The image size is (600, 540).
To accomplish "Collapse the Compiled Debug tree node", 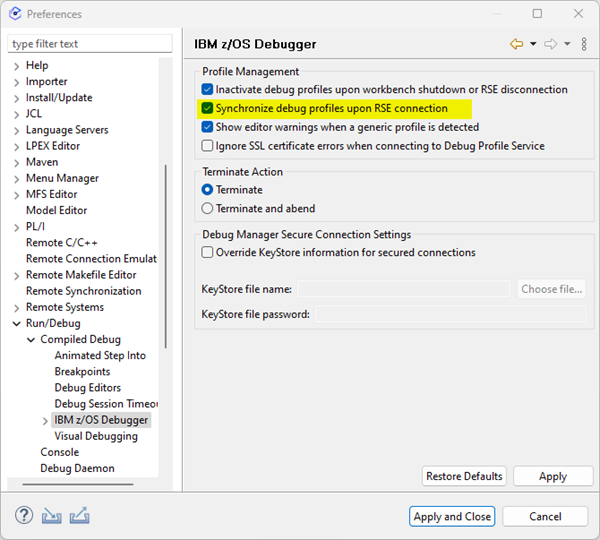I will point(31,340).
